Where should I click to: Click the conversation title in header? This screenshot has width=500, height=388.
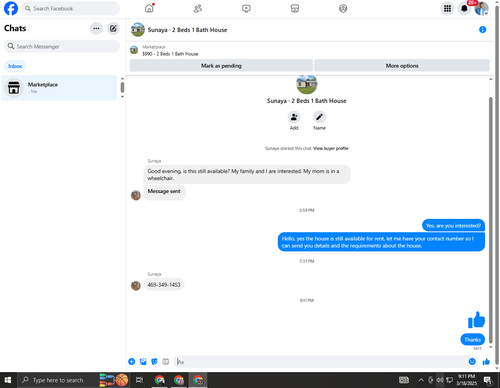pos(187,30)
